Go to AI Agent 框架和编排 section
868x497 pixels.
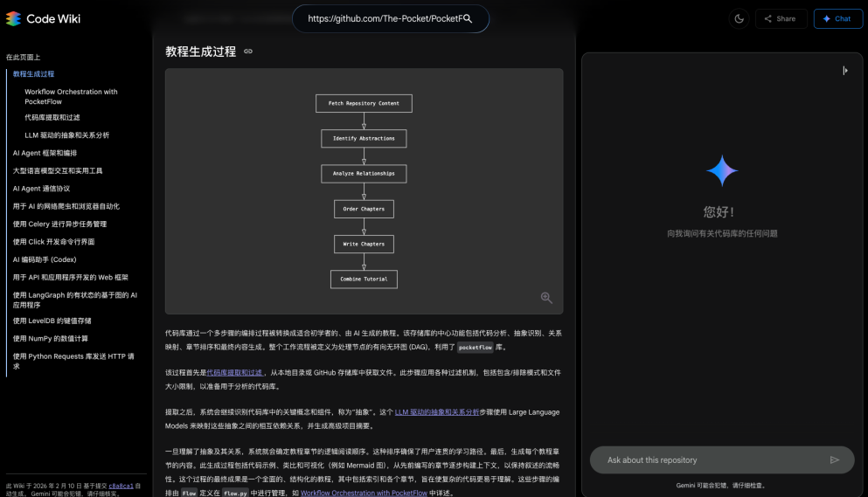pos(45,153)
